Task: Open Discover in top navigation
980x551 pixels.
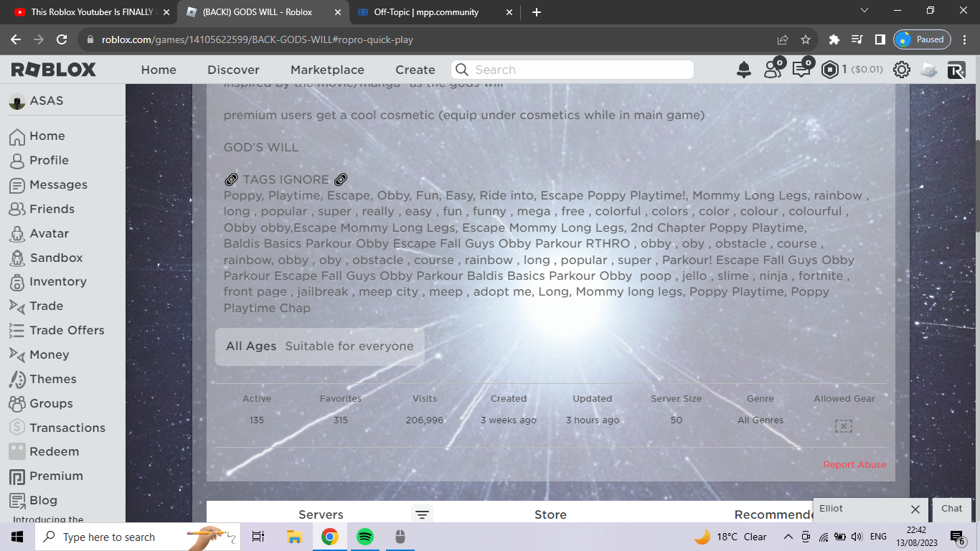Action: [x=233, y=70]
